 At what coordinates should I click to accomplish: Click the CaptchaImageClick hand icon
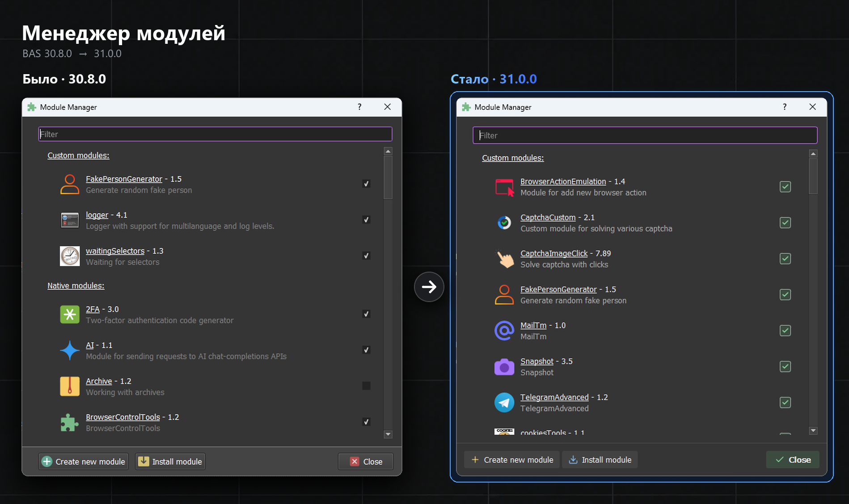click(505, 259)
